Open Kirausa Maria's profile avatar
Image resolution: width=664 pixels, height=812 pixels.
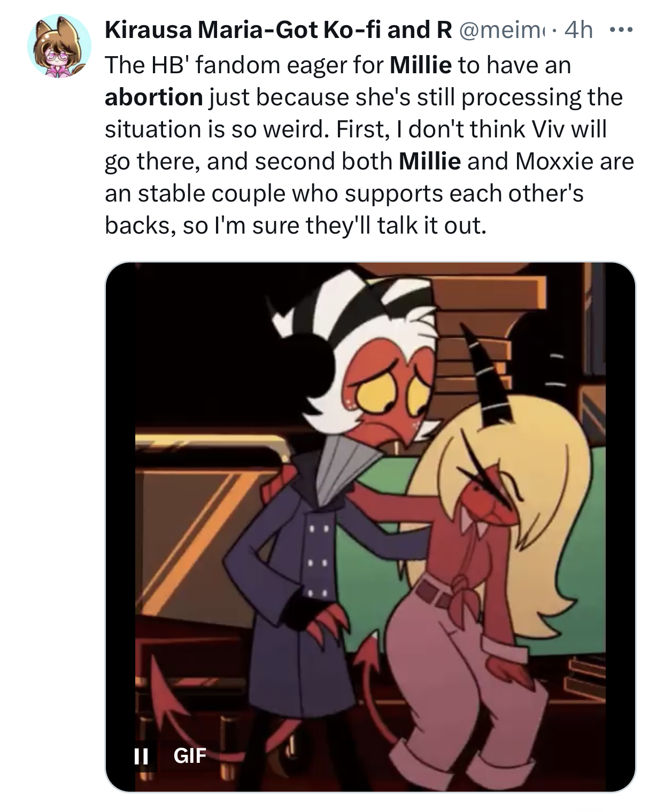[x=59, y=46]
